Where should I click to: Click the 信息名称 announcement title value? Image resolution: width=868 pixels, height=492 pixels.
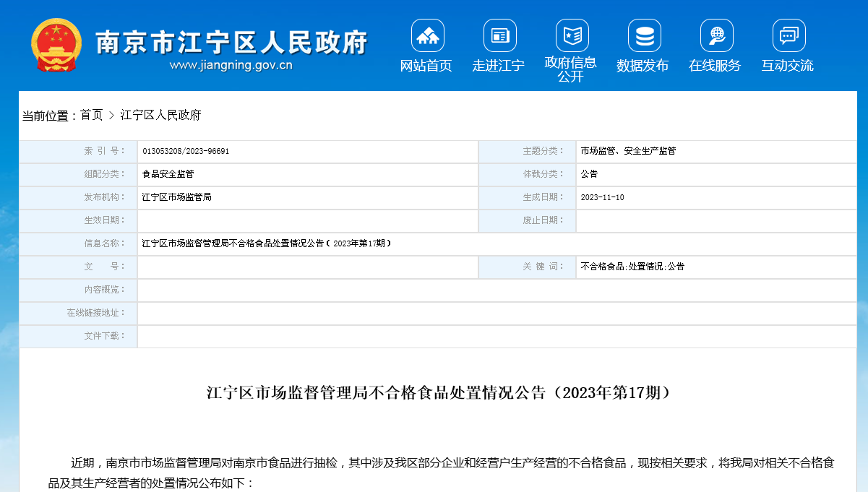point(266,244)
